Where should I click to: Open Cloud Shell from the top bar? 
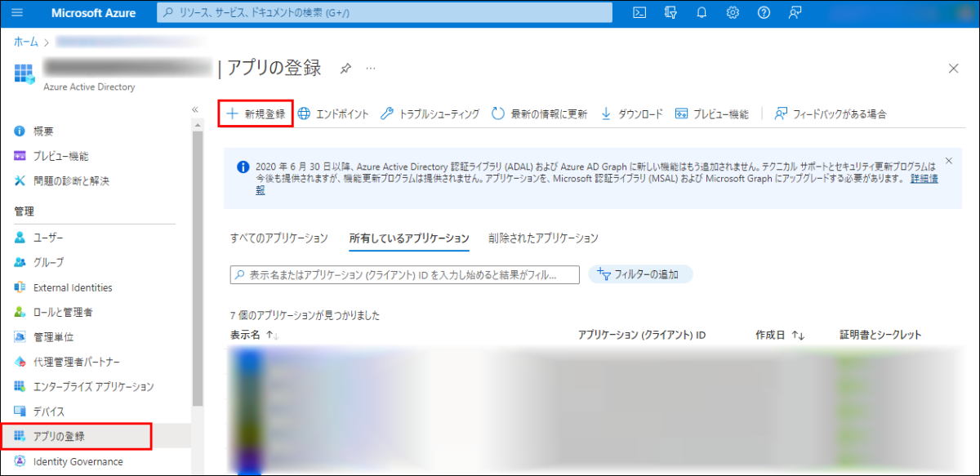640,12
